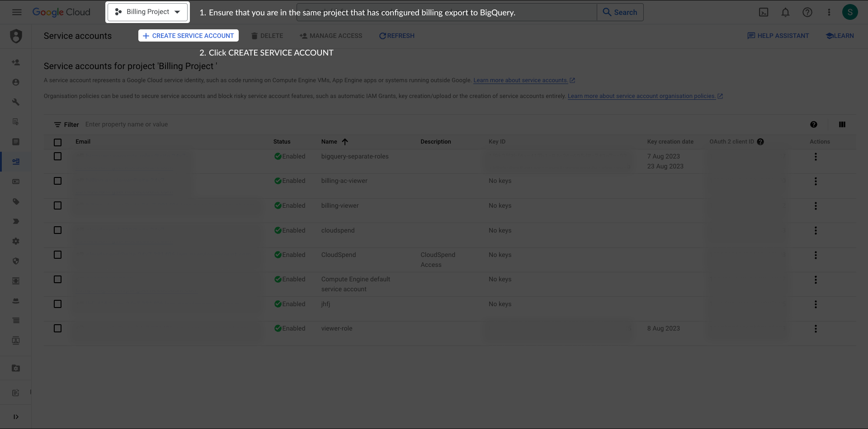Click MANAGE ACCESS in the toolbar
The image size is (868, 429).
(330, 36)
